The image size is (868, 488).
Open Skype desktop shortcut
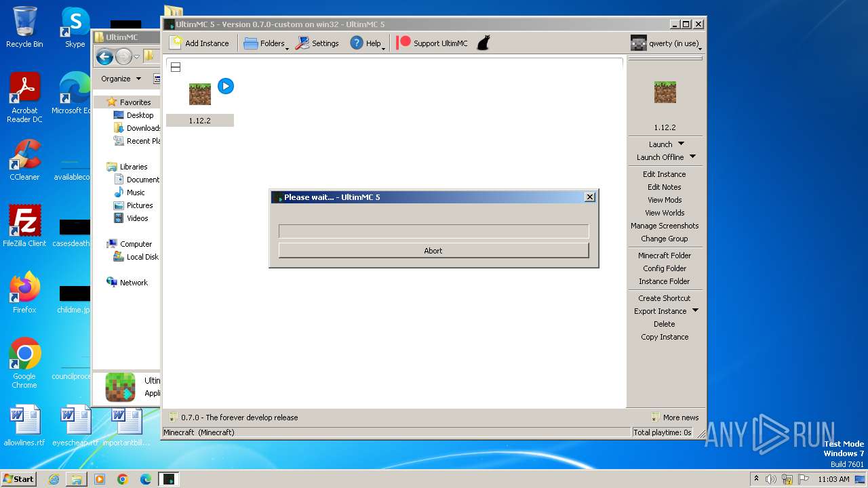pyautogui.click(x=75, y=27)
